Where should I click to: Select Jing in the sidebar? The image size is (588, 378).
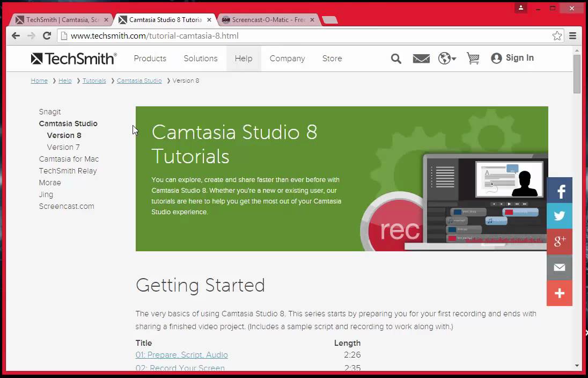tap(46, 194)
